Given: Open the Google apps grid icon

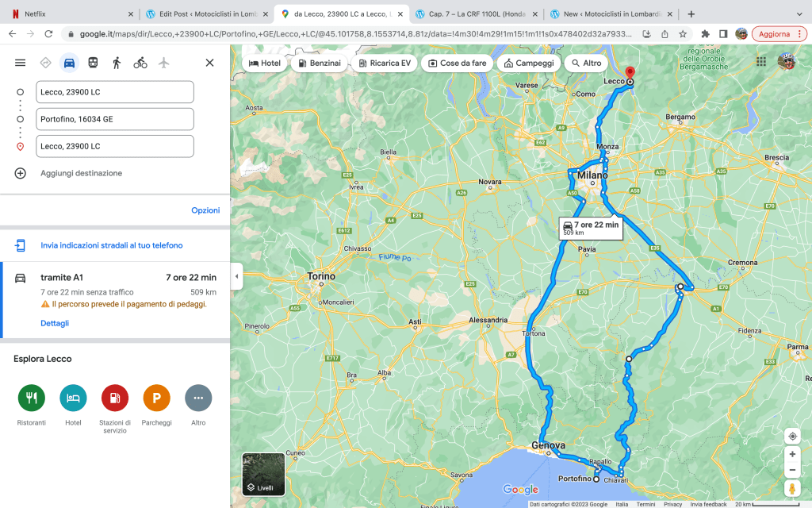Looking at the screenshot, I should pyautogui.click(x=761, y=62).
